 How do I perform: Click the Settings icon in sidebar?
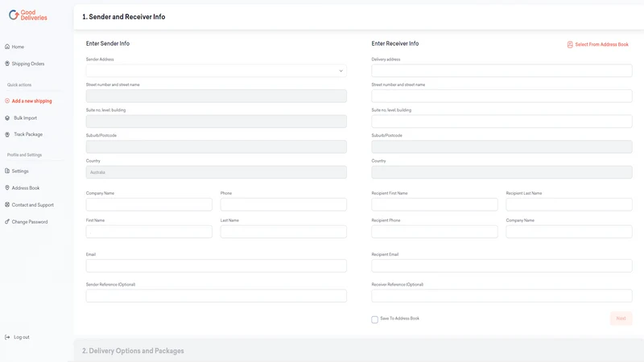(7, 171)
